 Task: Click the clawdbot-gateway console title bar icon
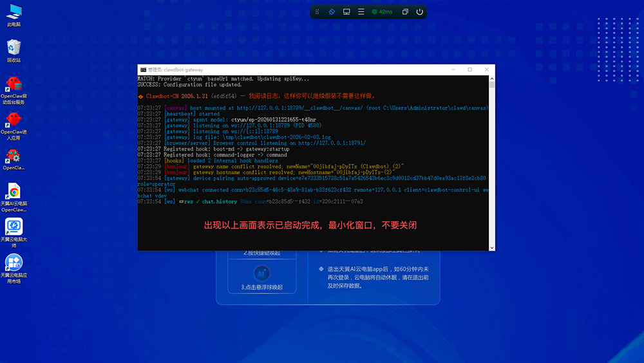tap(143, 70)
